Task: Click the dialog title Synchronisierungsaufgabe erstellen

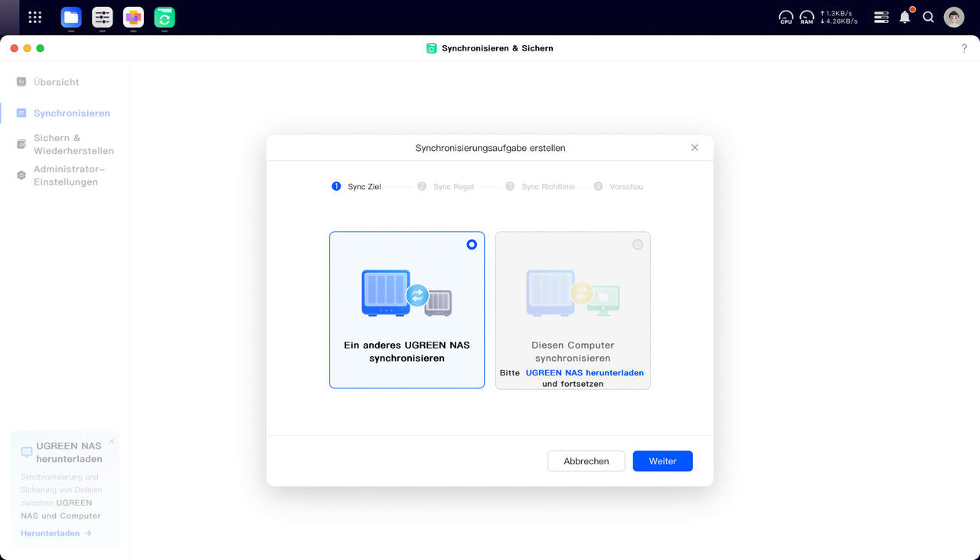Action: pyautogui.click(x=490, y=148)
